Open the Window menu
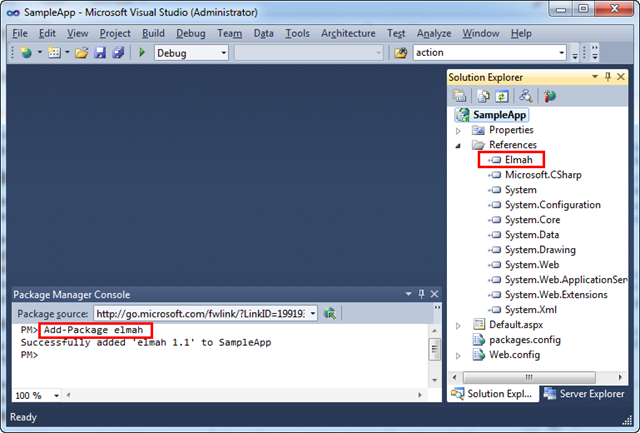 pyautogui.click(x=480, y=33)
